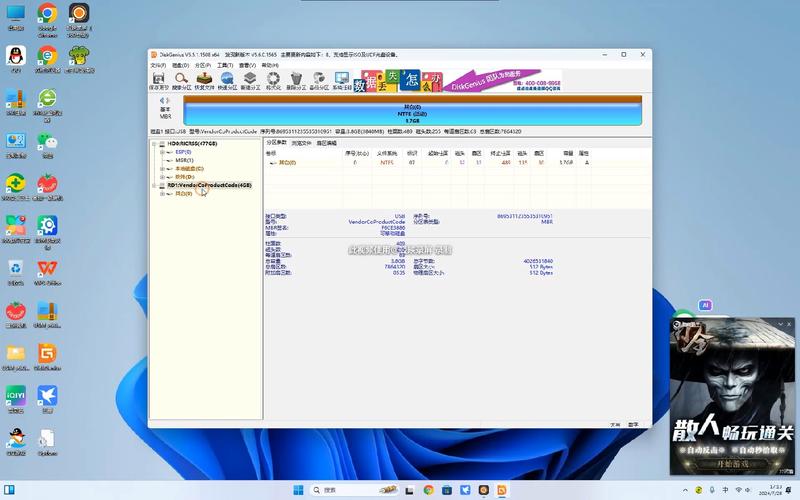The image size is (800, 500).
Task: Open the first (File) menu
Action: click(x=158, y=65)
